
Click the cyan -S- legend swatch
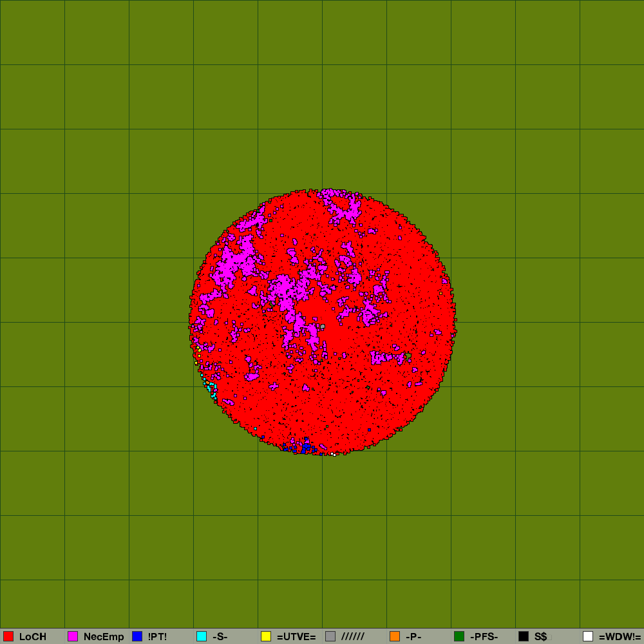[202, 636]
